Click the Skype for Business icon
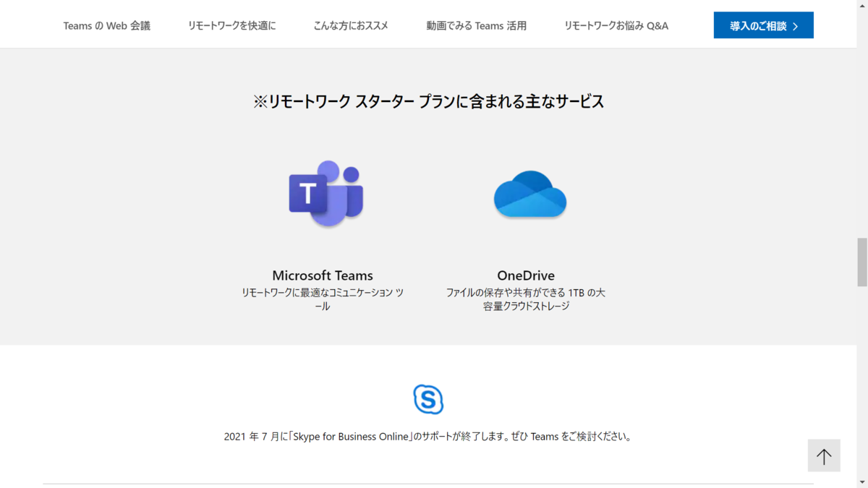 (428, 399)
